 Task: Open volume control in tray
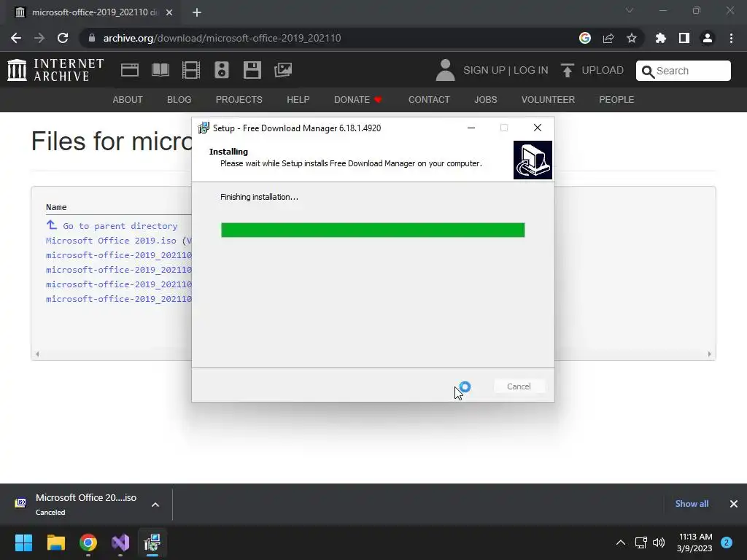click(x=659, y=542)
